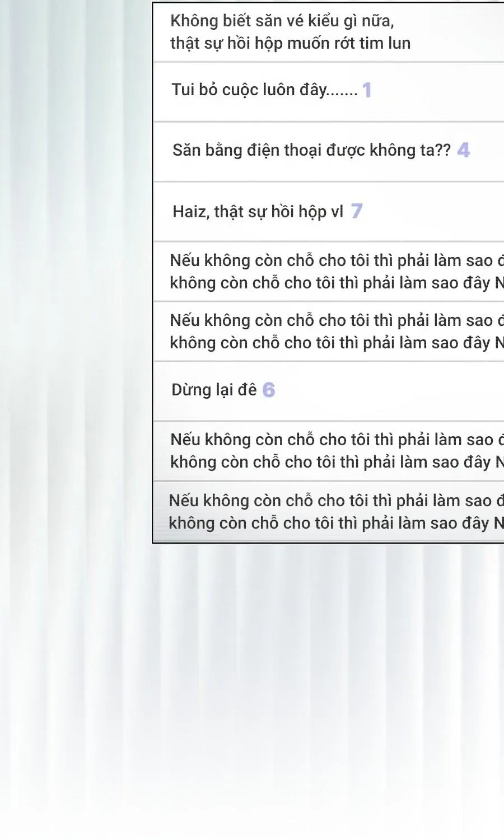Open the last "Nếu không còn chỗ" post in the list
Image resolution: width=504 pixels, height=840 pixels.
click(x=329, y=511)
